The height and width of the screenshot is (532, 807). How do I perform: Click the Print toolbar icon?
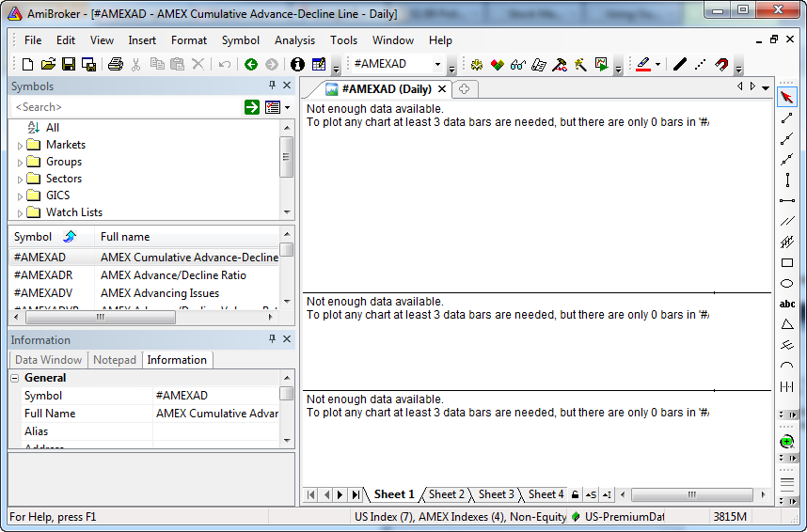pyautogui.click(x=116, y=64)
